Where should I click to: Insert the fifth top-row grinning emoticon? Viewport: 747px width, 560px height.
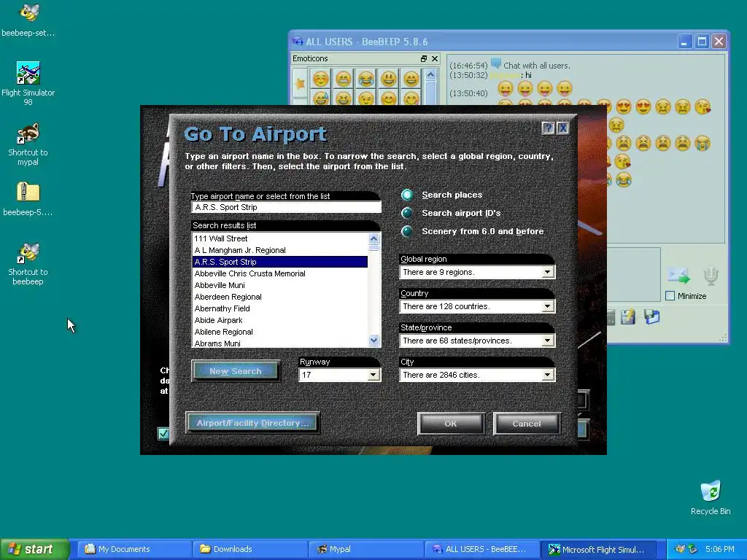pyautogui.click(x=411, y=79)
